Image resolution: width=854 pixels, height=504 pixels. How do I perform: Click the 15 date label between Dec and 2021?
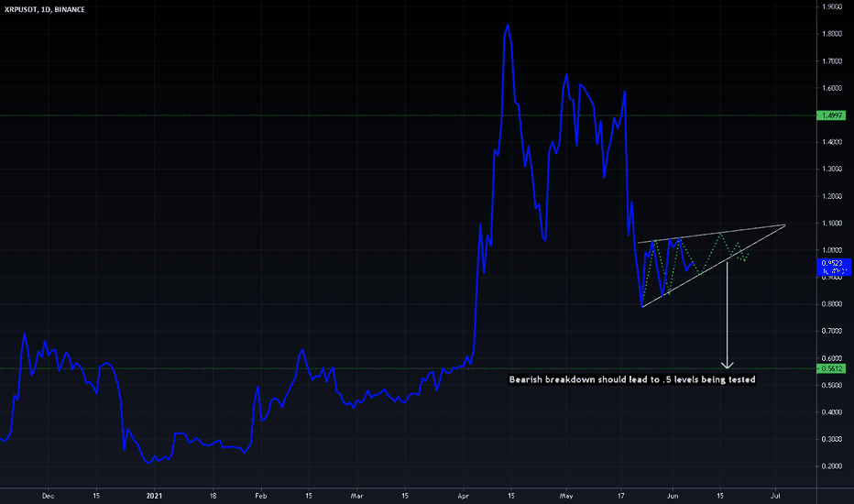[x=96, y=496]
